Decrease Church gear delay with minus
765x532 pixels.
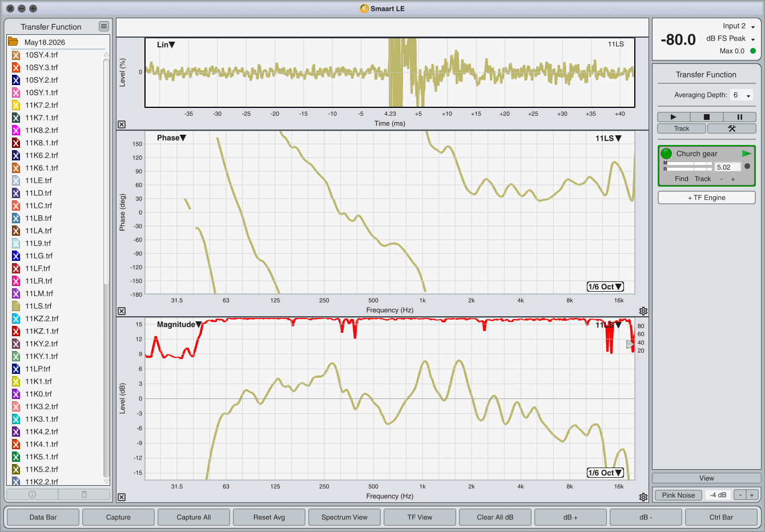(x=722, y=179)
